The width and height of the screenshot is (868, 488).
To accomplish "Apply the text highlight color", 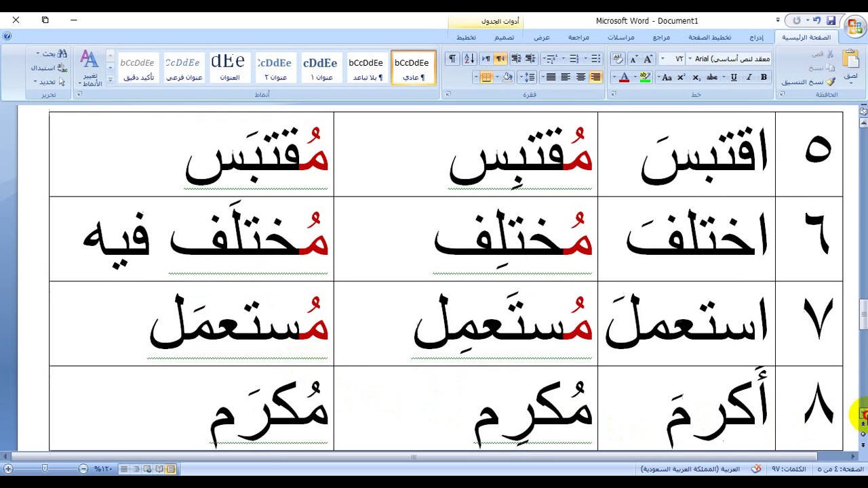I will click(646, 77).
